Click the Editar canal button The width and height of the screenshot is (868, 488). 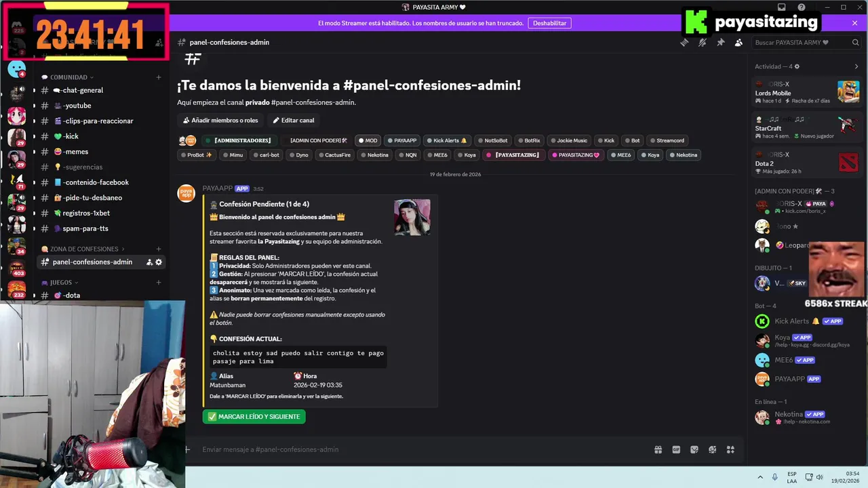[294, 120]
